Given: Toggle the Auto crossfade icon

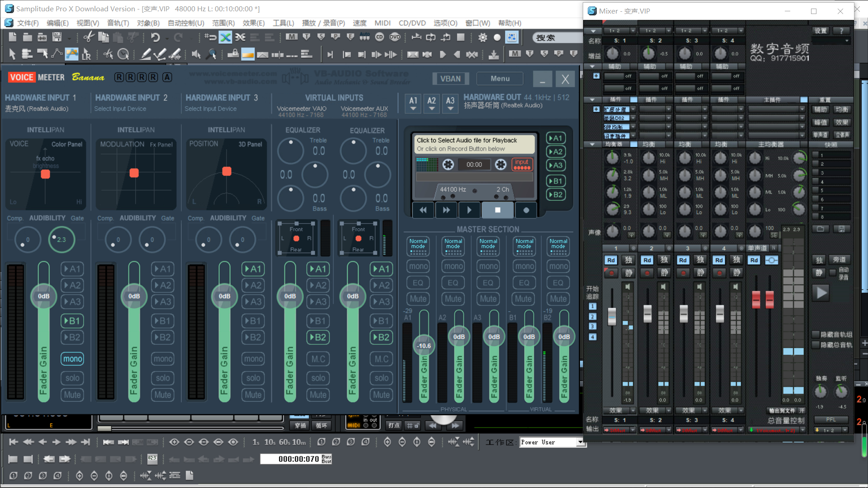Looking at the screenshot, I should tap(225, 38).
